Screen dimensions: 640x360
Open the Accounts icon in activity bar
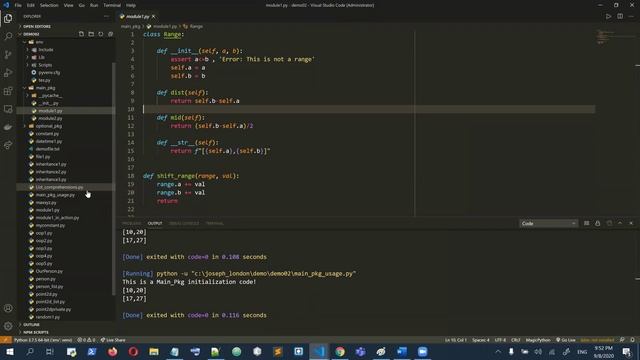click(8, 308)
